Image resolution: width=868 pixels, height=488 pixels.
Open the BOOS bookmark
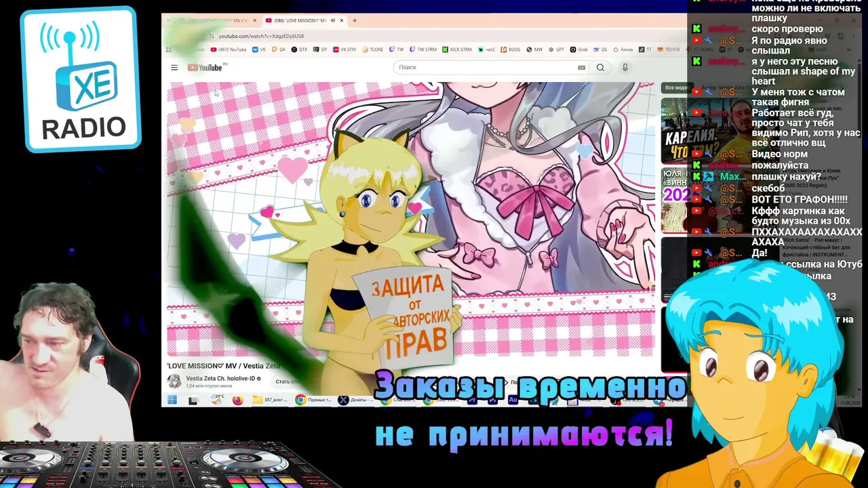coord(511,49)
